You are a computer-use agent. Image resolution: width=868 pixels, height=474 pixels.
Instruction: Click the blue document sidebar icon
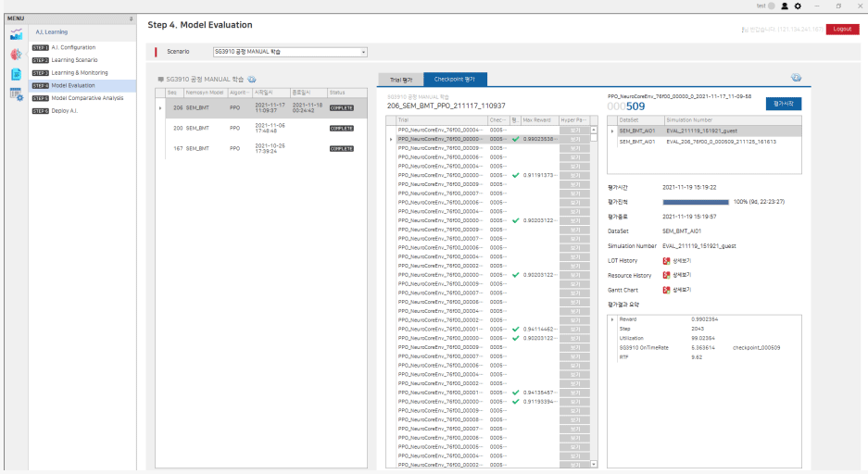(16, 74)
